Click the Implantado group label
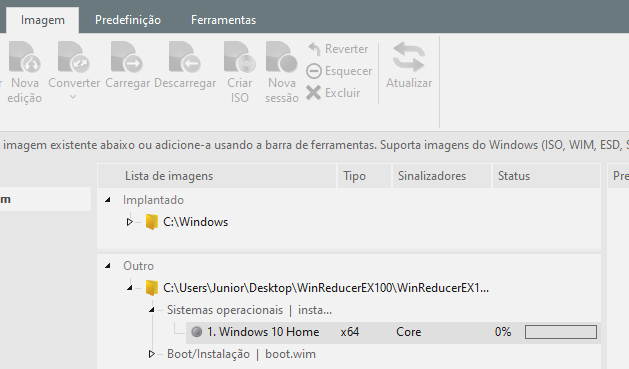 point(153,200)
